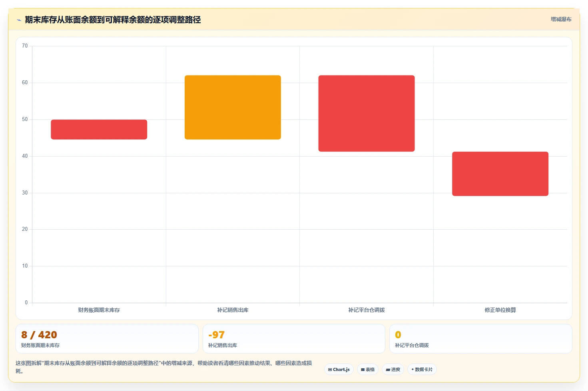Click the y-axis tick label 20
Image resolution: width=588 pixels, height=391 pixels.
click(25, 229)
